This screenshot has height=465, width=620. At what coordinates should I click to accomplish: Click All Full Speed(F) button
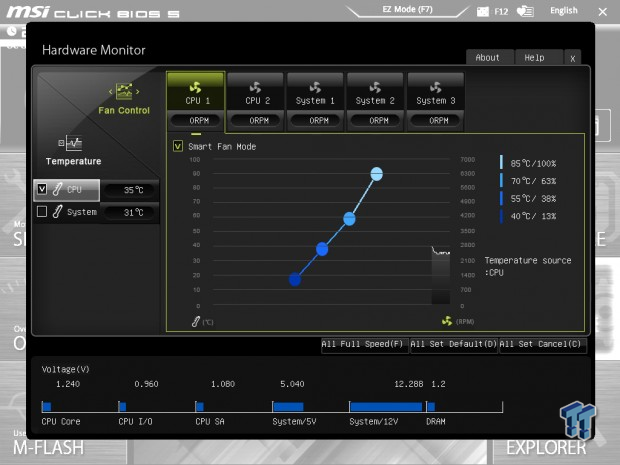click(364, 344)
